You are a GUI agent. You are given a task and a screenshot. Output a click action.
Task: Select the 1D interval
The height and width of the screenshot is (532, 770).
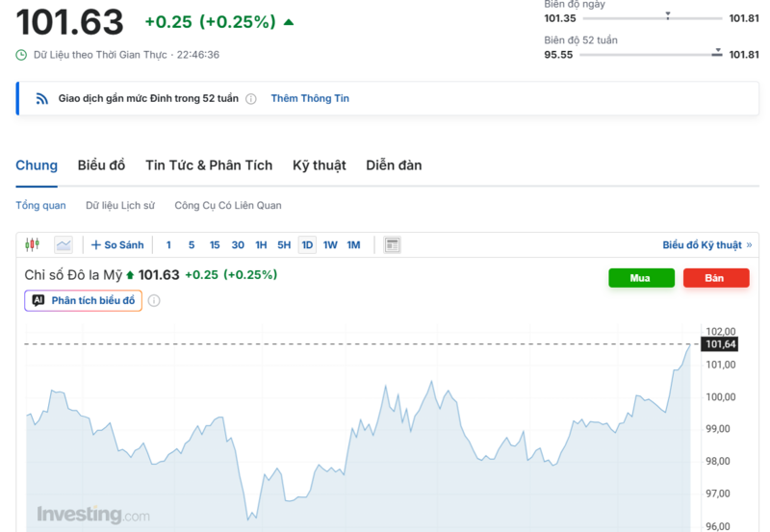click(307, 244)
